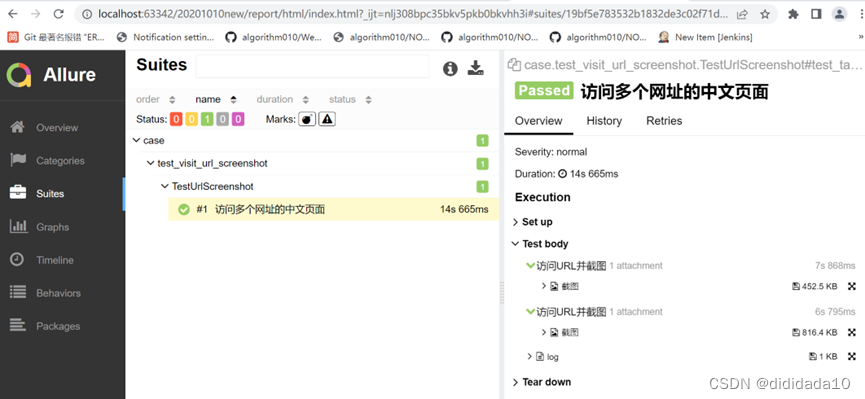
Task: Show more bookmarks with the » overflow
Action: pos(861,37)
